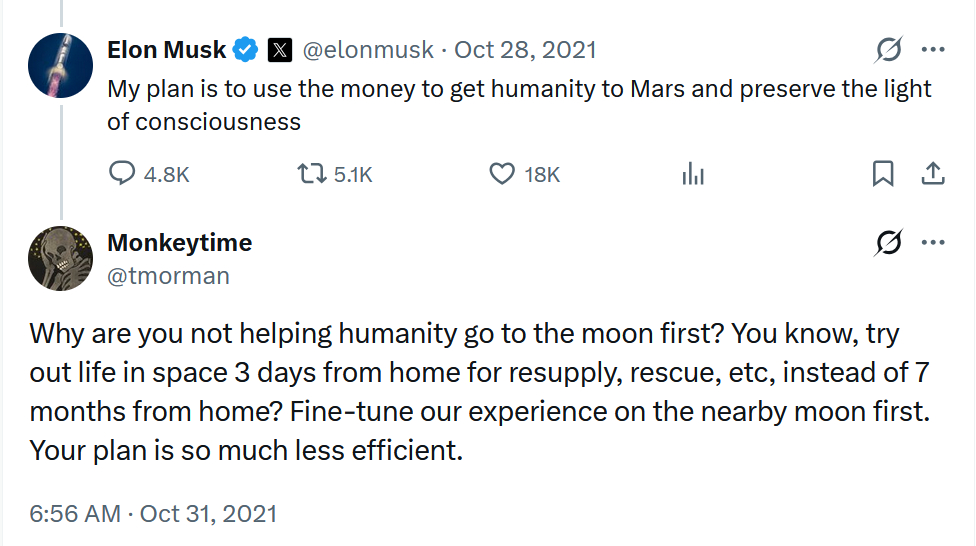Bookmark Elon Musk's tweet
This screenshot has width=976, height=546.
tap(883, 174)
